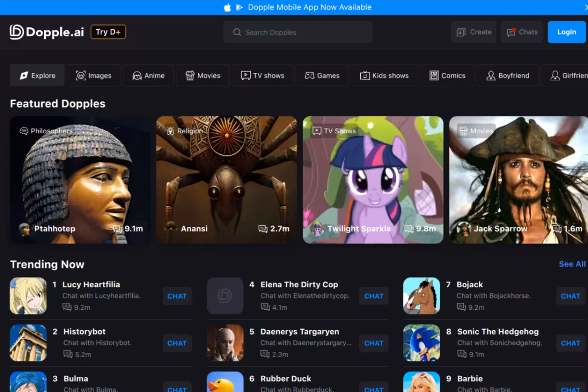This screenshot has width=588, height=392.
Task: Click the Historybot title text
Action: [84, 332]
